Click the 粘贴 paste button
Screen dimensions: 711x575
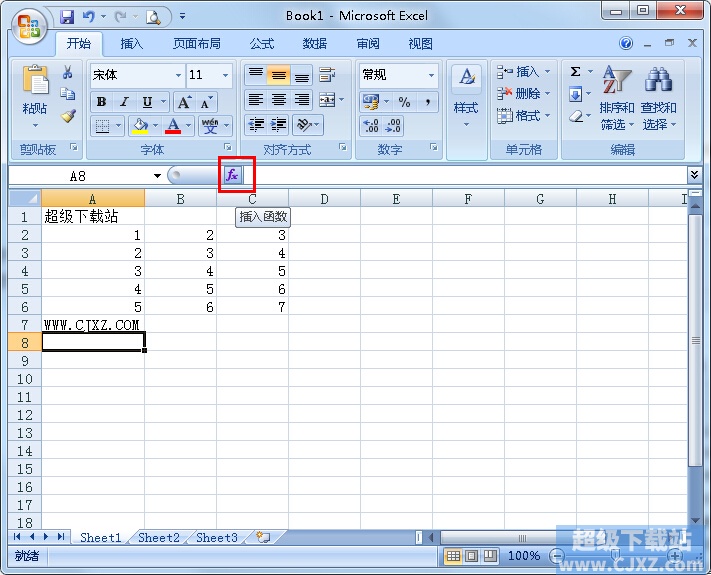pos(35,96)
